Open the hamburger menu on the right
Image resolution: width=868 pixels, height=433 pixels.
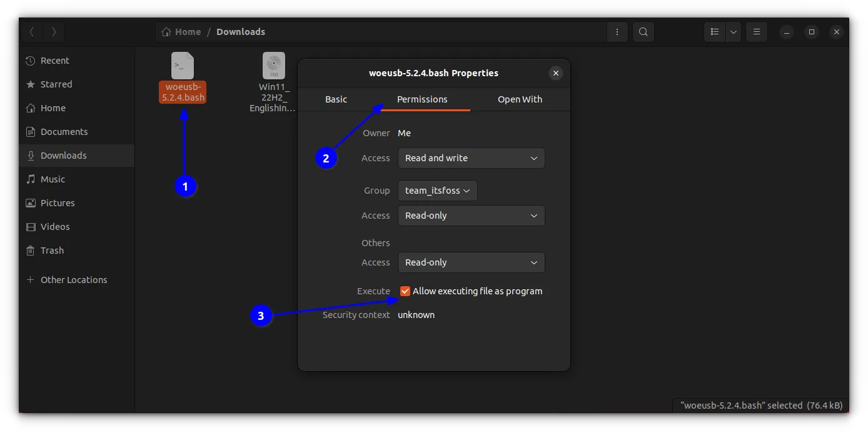coord(757,32)
